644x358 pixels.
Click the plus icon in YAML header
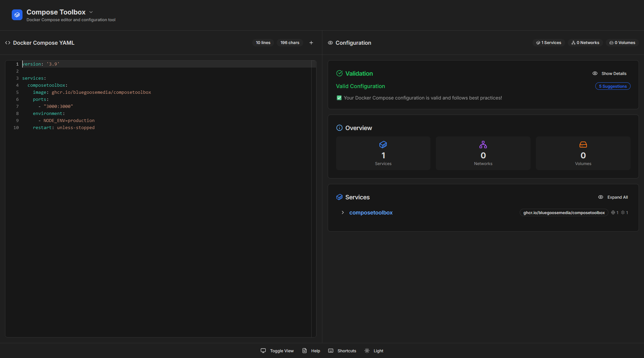coord(311,43)
